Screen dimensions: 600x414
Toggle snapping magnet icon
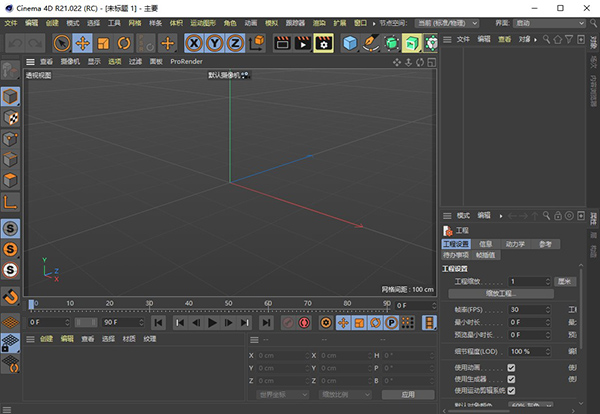(10, 296)
